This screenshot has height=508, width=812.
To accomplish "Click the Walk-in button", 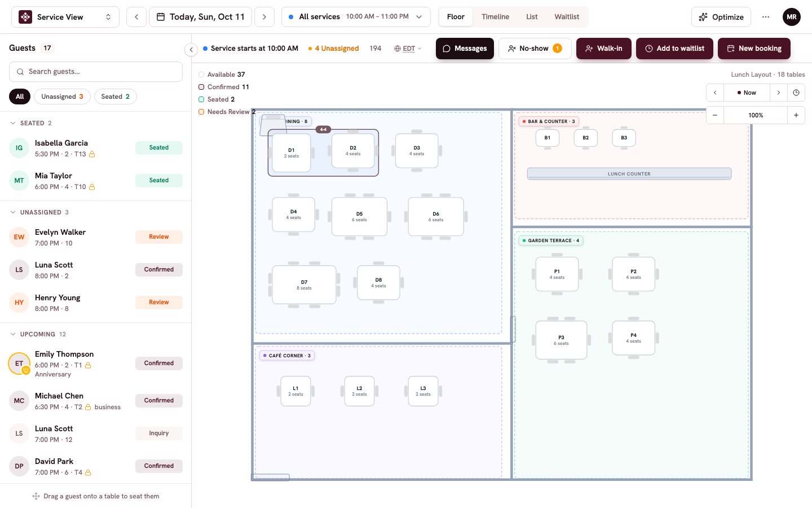I will (604, 49).
